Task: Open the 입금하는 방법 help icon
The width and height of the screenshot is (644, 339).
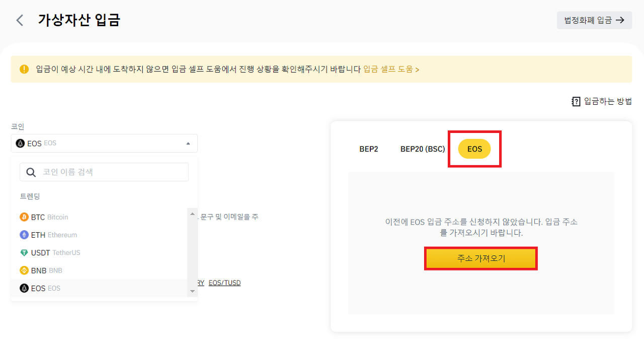Action: pos(576,101)
